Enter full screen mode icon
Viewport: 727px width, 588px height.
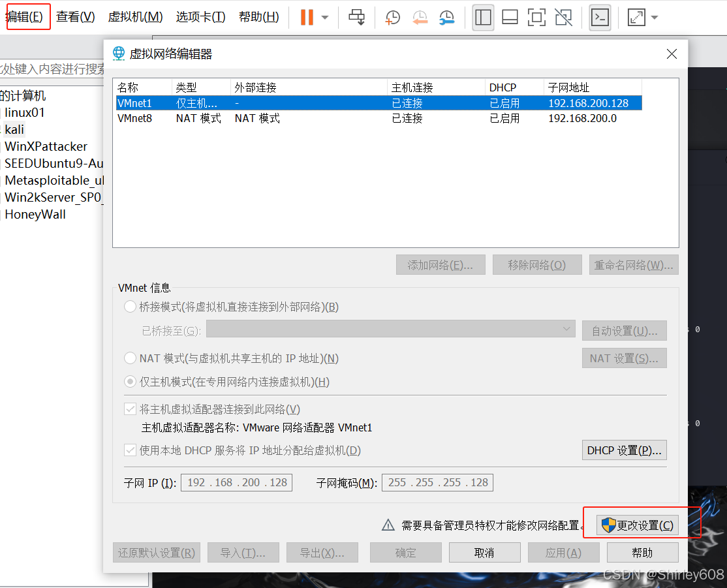pos(536,18)
